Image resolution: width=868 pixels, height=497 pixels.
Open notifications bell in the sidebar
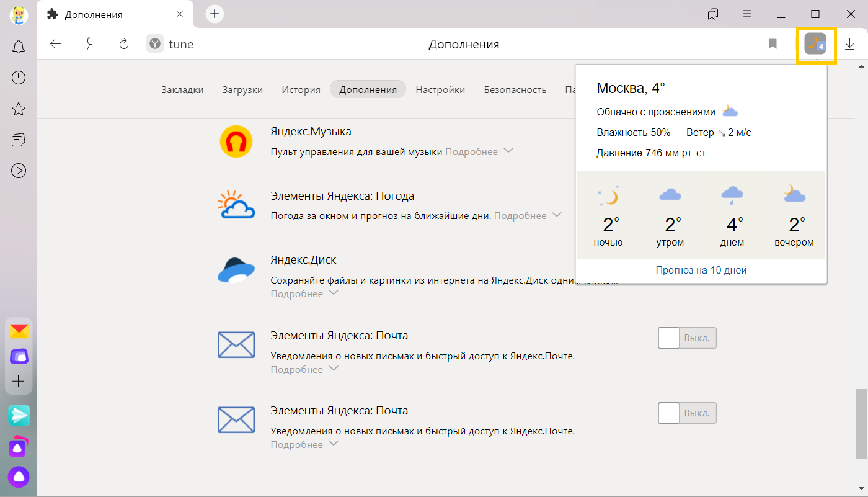(x=19, y=47)
